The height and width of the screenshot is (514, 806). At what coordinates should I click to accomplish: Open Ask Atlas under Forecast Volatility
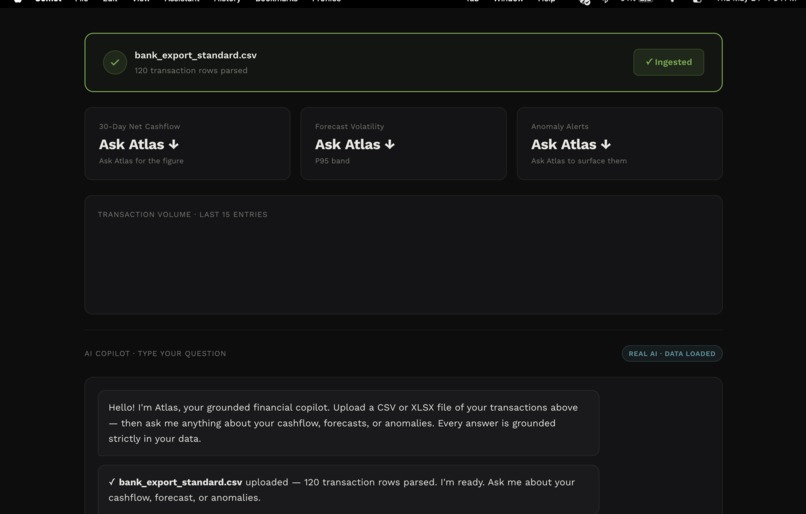[x=355, y=144]
